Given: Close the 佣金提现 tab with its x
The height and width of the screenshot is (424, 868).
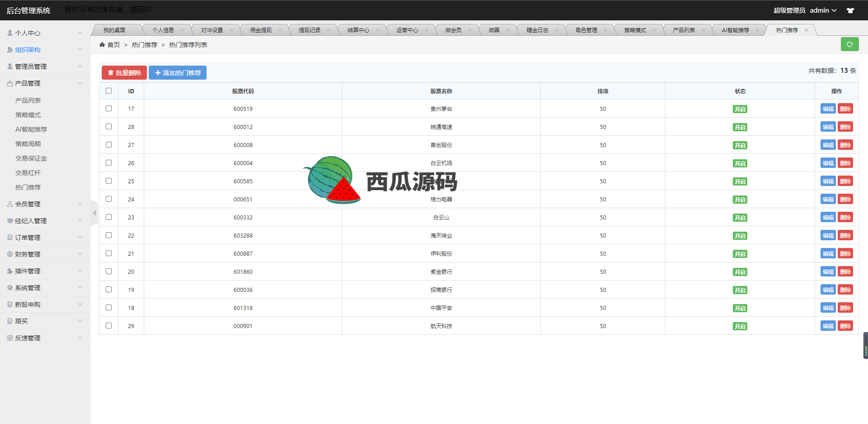Looking at the screenshot, I should click(280, 30).
